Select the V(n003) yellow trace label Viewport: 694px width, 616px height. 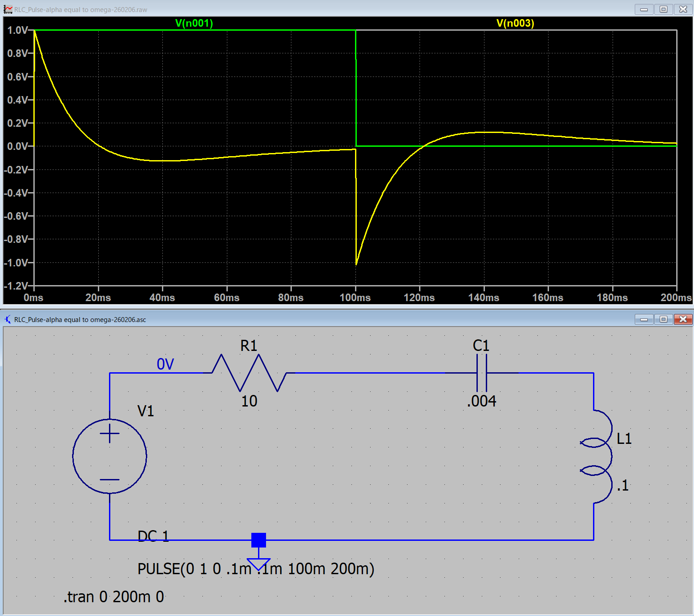[x=515, y=23]
